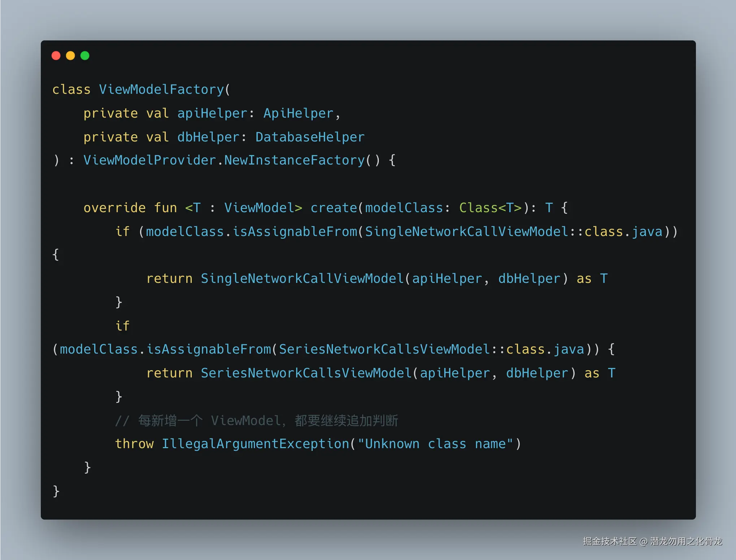Click the red close dot
This screenshot has width=736, height=560.
tap(56, 56)
